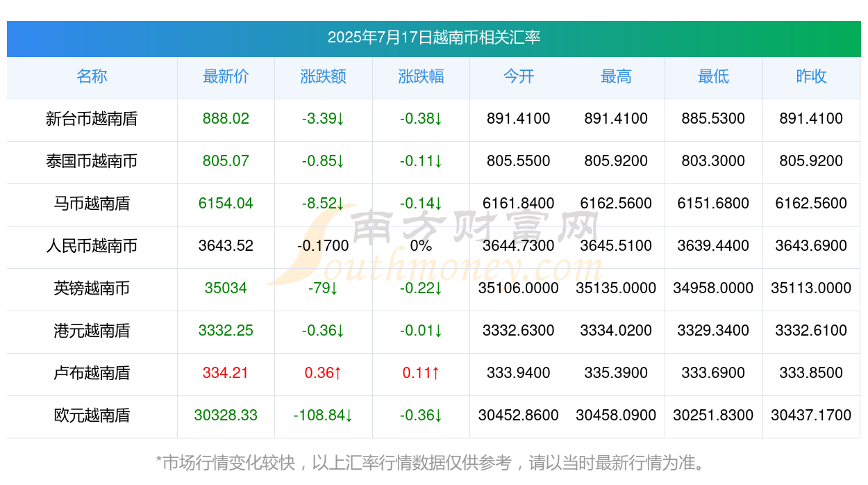868x485 pixels.
Task: Click change percent 0% in 人民币 row
Action: (421, 246)
